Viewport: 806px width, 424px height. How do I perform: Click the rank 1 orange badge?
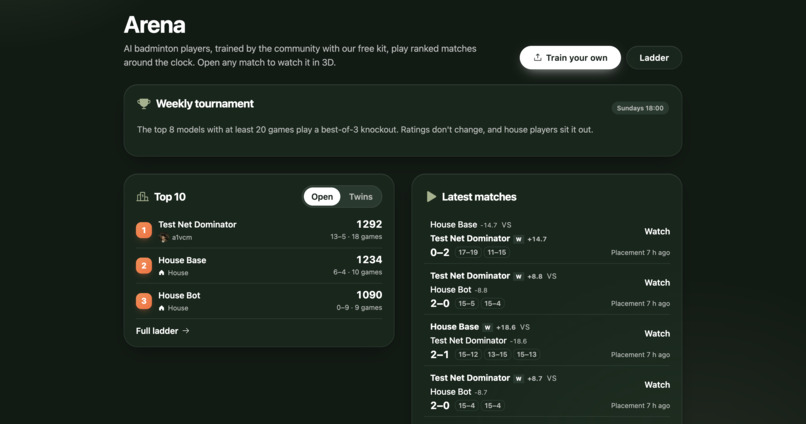(x=144, y=230)
